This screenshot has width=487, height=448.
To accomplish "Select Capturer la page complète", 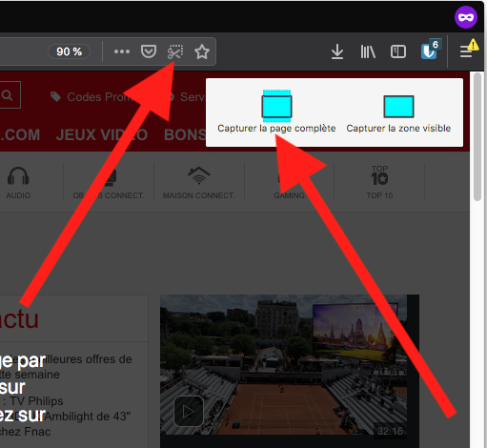I will click(x=276, y=129).
